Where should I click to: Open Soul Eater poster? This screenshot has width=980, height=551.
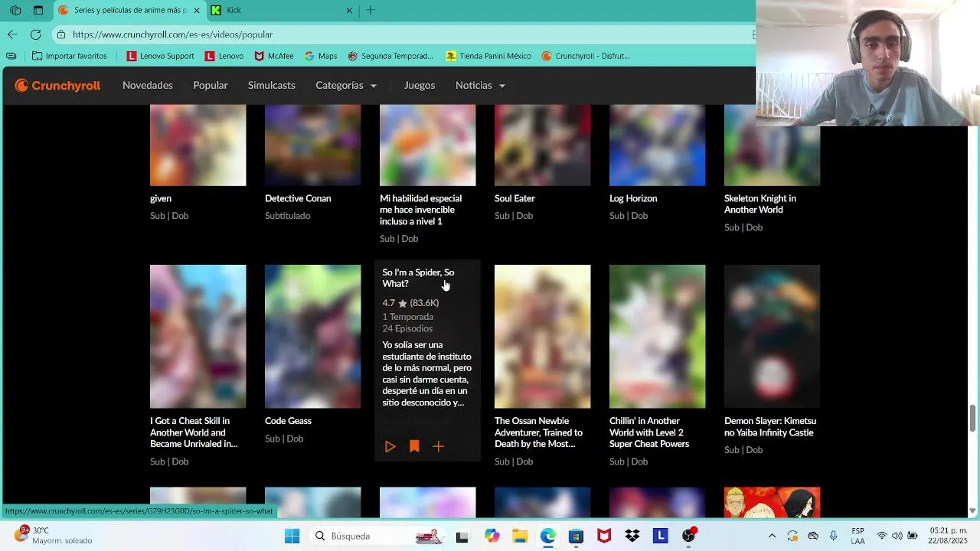click(542, 145)
